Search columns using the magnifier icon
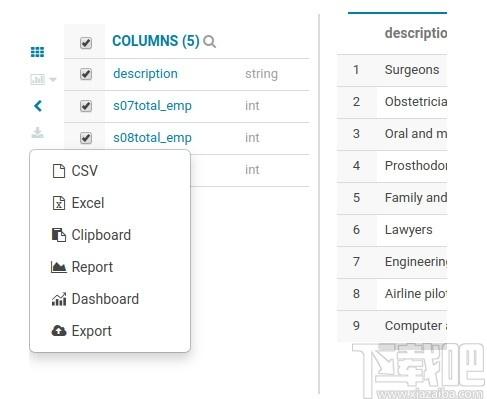Viewport: 487px width, 399px height. click(210, 42)
